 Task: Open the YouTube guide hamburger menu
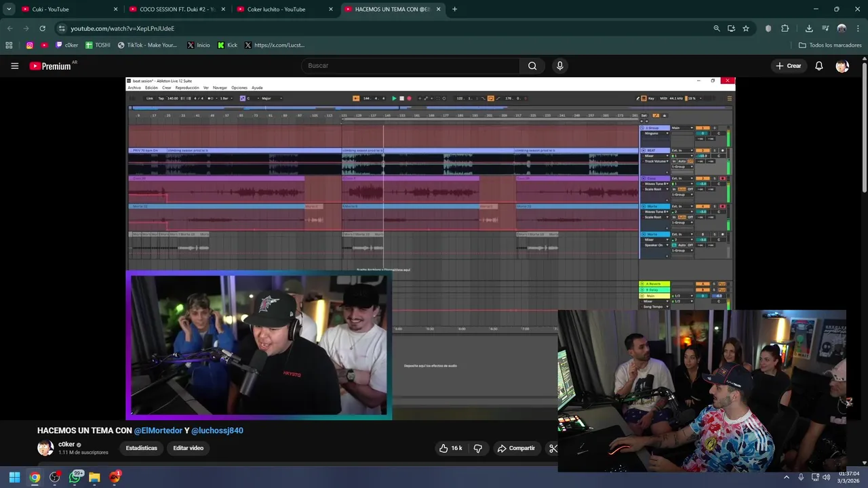(14, 66)
